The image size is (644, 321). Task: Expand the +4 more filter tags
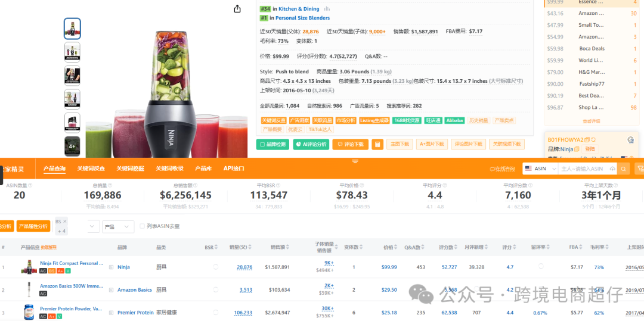[x=61, y=231]
